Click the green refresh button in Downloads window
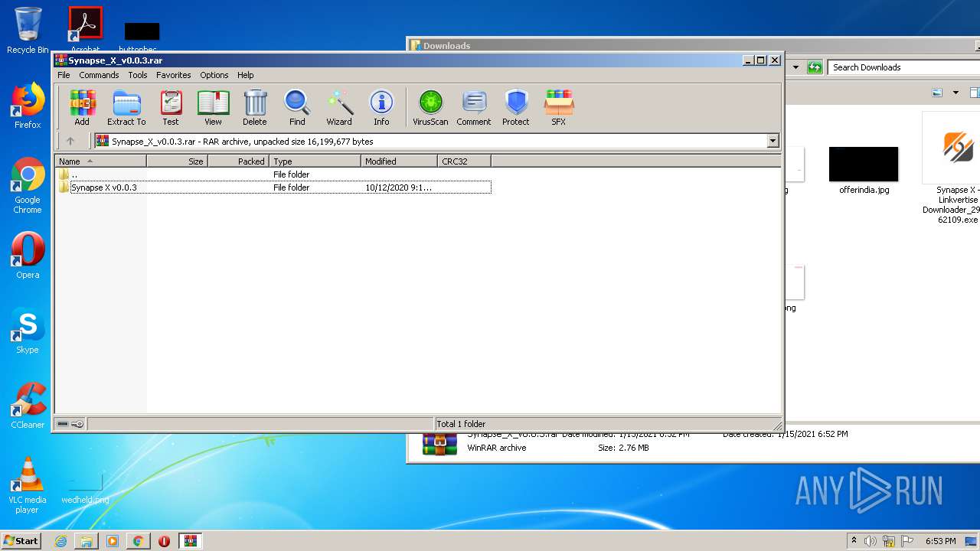This screenshot has height=551, width=980. pos(815,67)
